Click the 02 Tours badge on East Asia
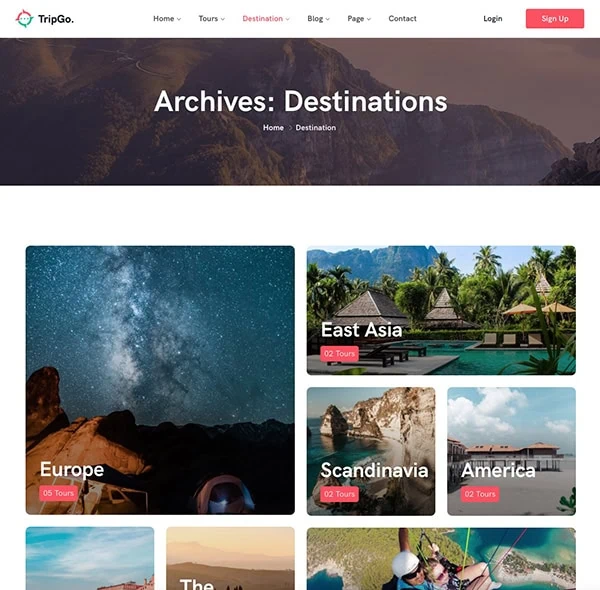The image size is (600, 590). click(339, 354)
